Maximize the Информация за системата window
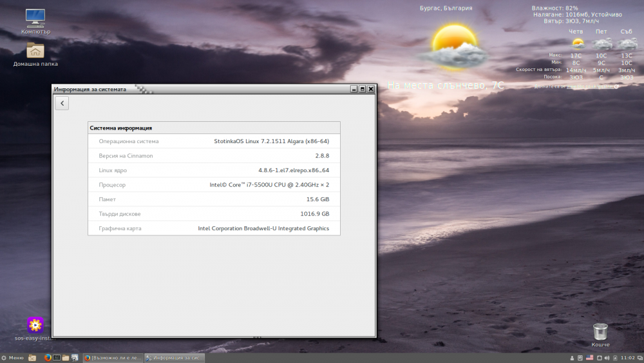This screenshot has height=363, width=644. (x=362, y=89)
